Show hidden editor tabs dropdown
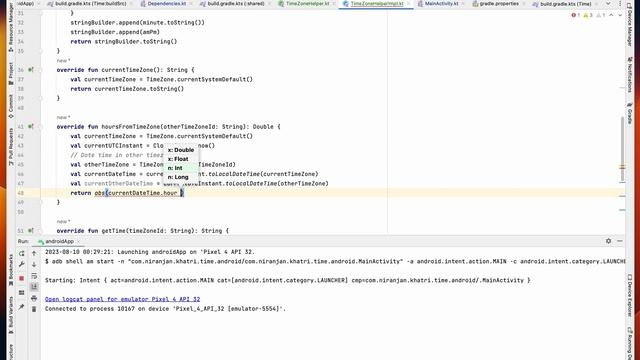 pyautogui.click(x=608, y=4)
